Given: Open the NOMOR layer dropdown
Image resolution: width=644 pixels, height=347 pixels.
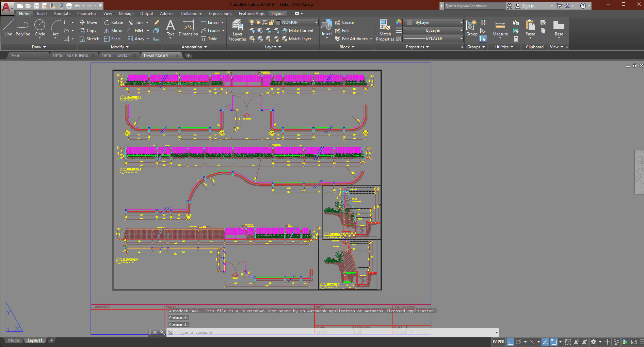Looking at the screenshot, I should pyautogui.click(x=316, y=22).
